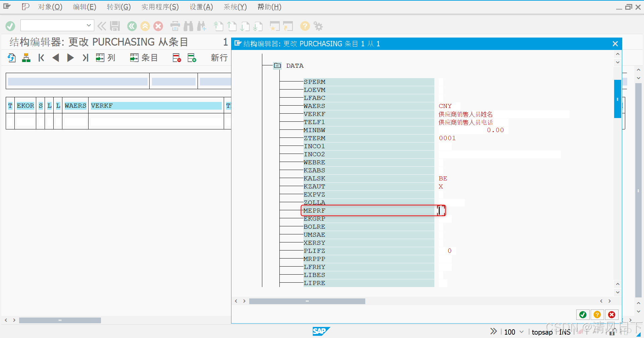Image resolution: width=644 pixels, height=338 pixels.
Task: Open the status bar system 100 dropdown
Action: coord(522,332)
